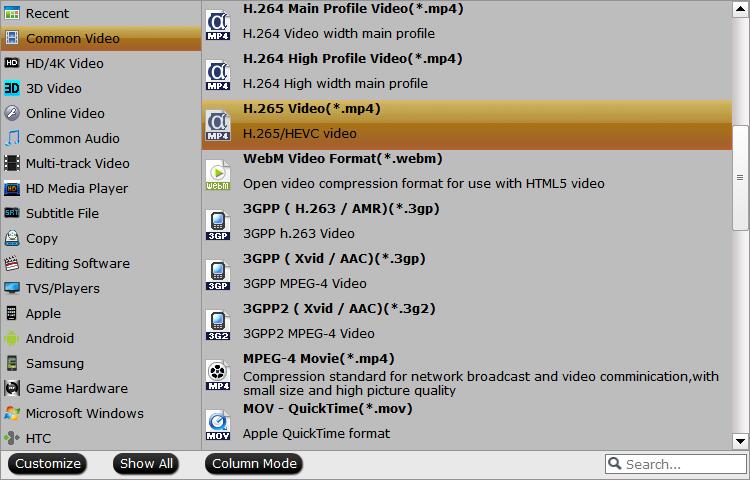Click the H.264 High Profile MP4 icon
The height and width of the screenshot is (480, 750).
click(218, 73)
